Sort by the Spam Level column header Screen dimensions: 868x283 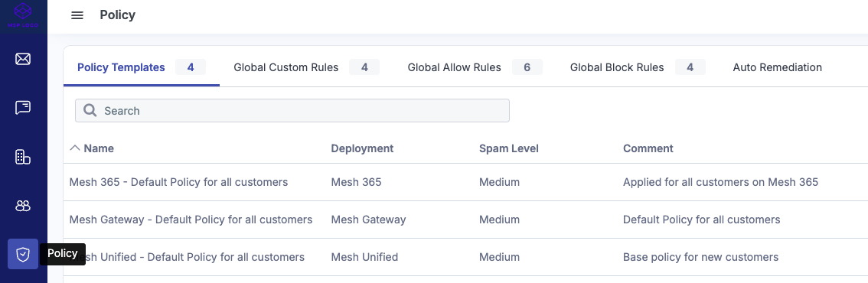(509, 148)
